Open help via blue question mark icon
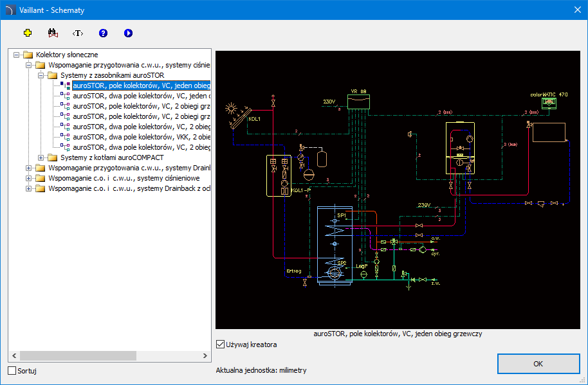The width and height of the screenshot is (588, 385). (103, 33)
